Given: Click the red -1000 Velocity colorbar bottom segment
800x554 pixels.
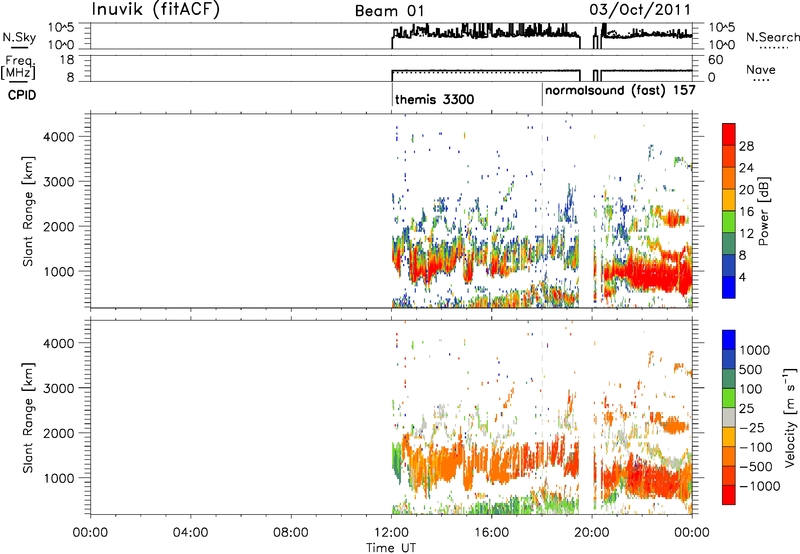Looking at the screenshot, I should pos(729,495).
